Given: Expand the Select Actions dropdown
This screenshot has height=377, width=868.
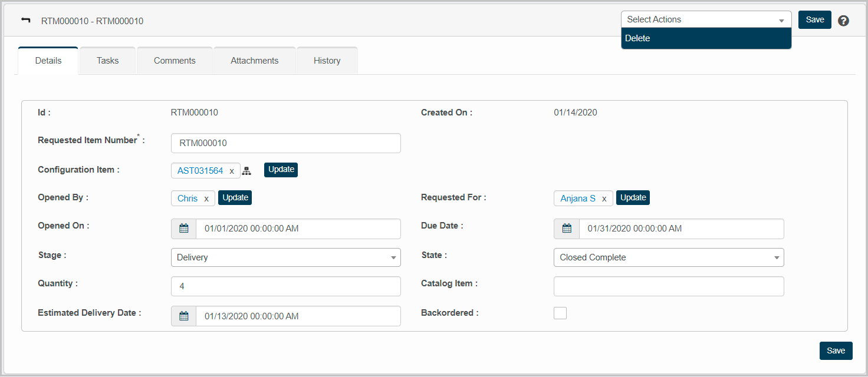Looking at the screenshot, I should click(x=706, y=19).
